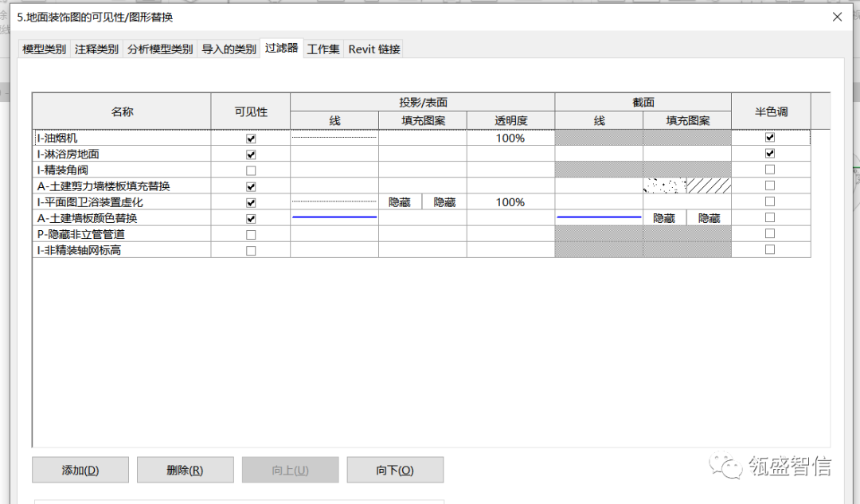860x504 pixels.
Task: Select the I-平面图卫浴装置虚化 filter name
Action: (90, 201)
